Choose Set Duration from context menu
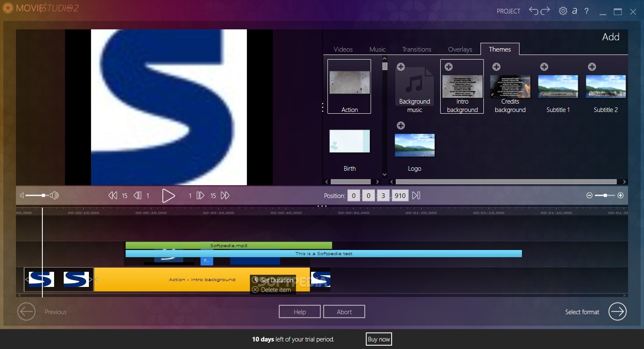 [x=273, y=280]
